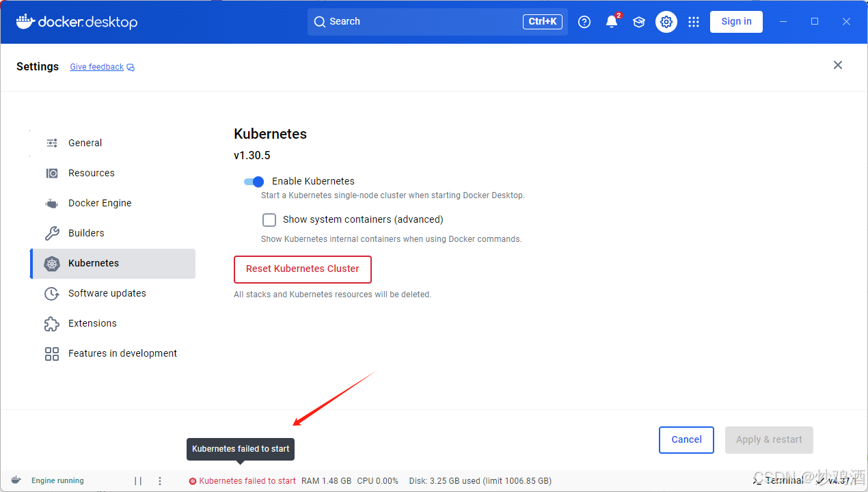868x492 pixels.
Task: Click 'Engine running' status text
Action: point(57,481)
